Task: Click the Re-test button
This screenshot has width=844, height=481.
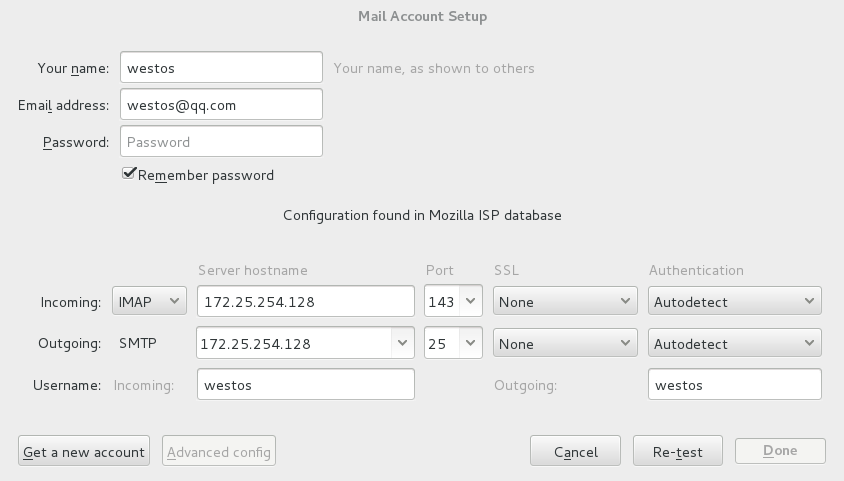Action: click(678, 451)
